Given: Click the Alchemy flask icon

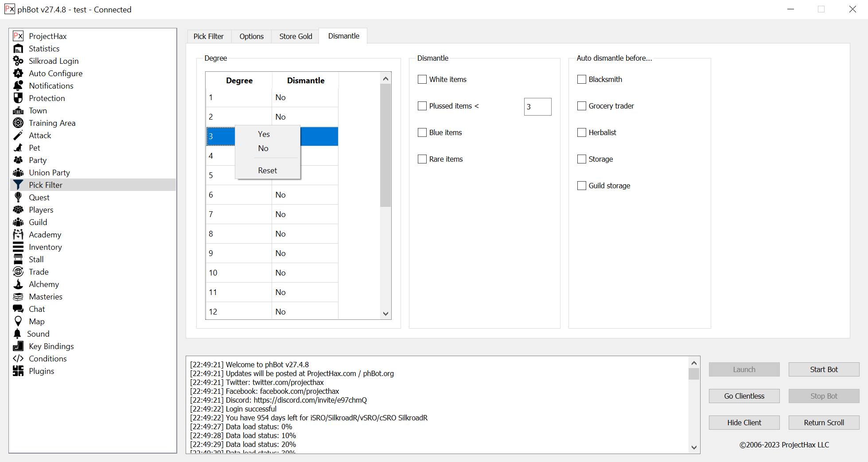Looking at the screenshot, I should 18,284.
